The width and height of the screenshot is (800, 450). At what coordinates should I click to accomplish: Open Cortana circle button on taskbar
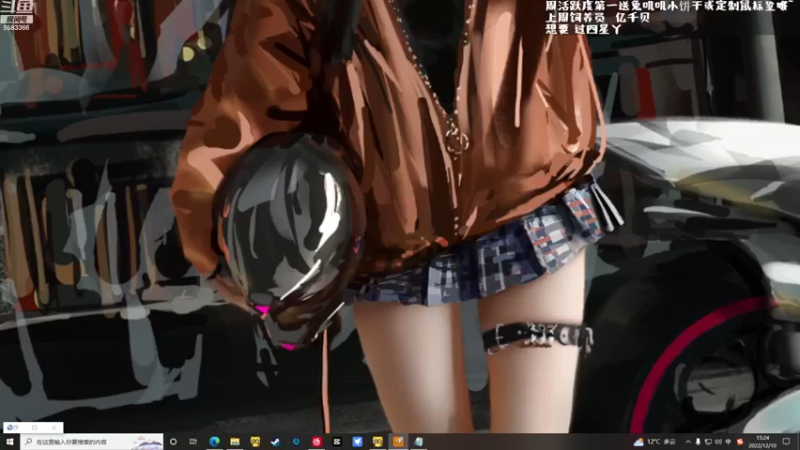click(x=173, y=441)
